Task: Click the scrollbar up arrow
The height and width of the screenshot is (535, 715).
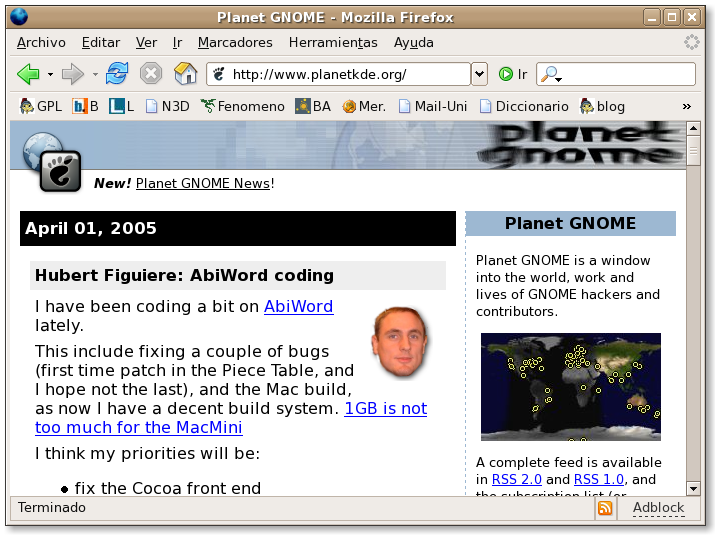Action: pos(693,128)
